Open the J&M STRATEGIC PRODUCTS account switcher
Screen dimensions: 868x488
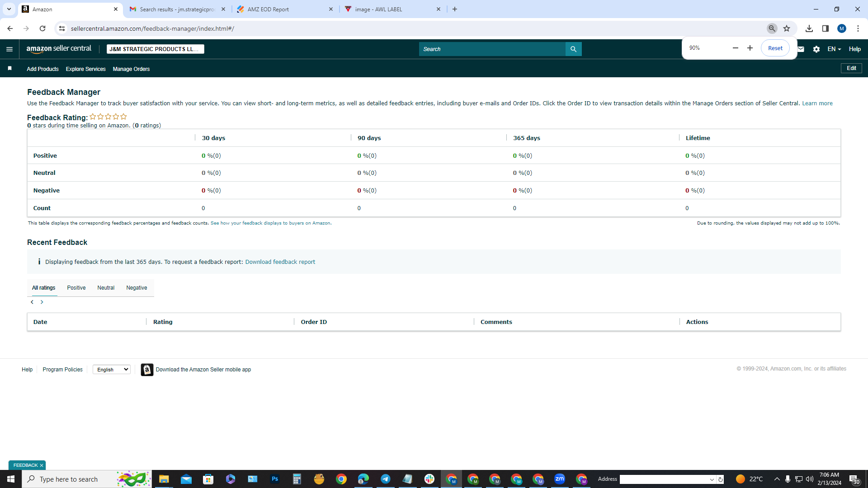[156, 49]
